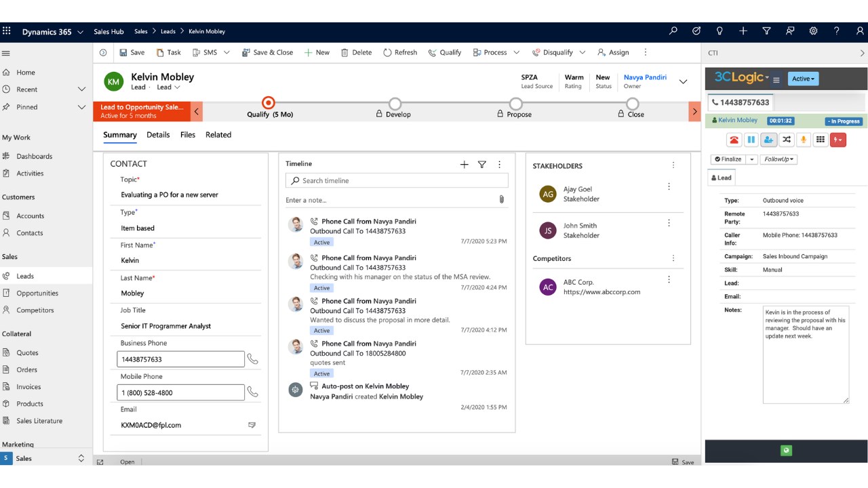Screen dimensions: 868x488
Task: Open the task flow checkmark icon
Action: (x=696, y=31)
